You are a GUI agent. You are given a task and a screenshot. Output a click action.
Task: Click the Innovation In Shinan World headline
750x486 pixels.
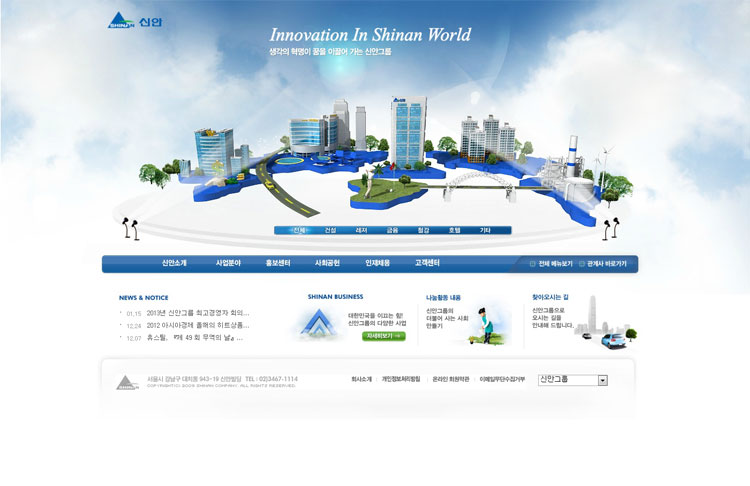tap(370, 35)
